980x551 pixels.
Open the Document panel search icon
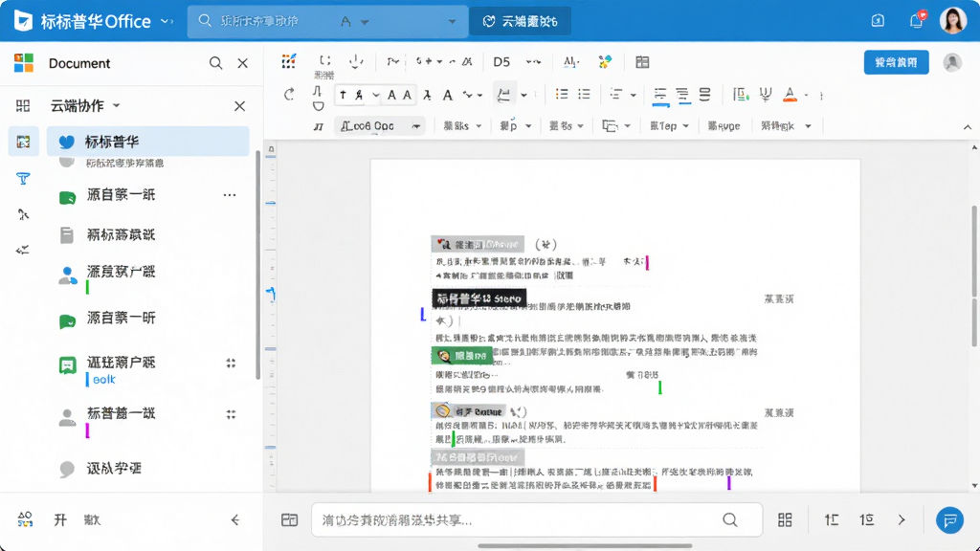[x=215, y=63]
